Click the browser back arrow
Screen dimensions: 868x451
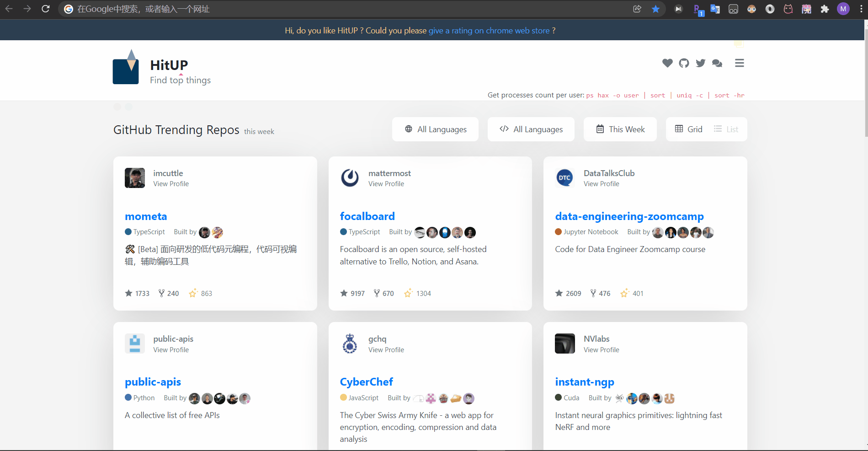[x=9, y=9]
